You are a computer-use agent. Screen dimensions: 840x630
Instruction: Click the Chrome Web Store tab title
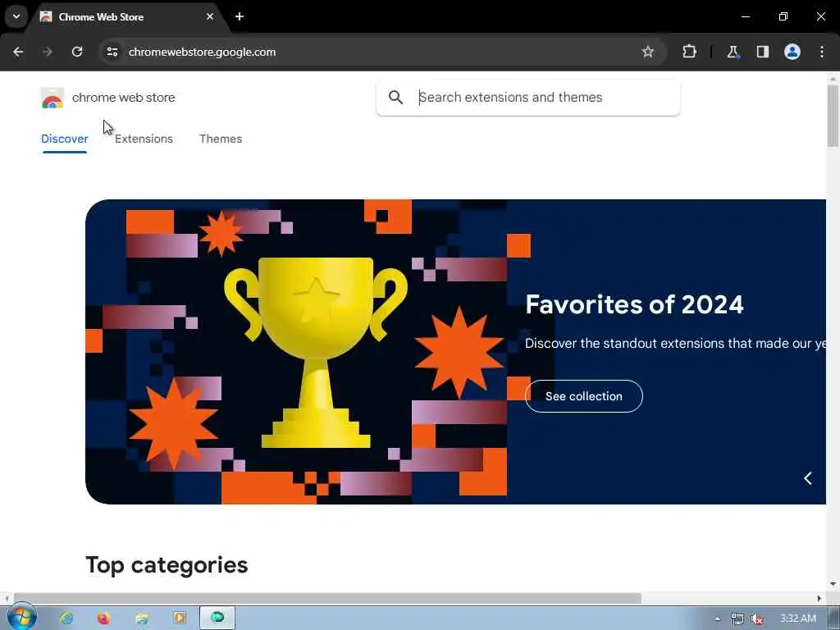click(101, 17)
